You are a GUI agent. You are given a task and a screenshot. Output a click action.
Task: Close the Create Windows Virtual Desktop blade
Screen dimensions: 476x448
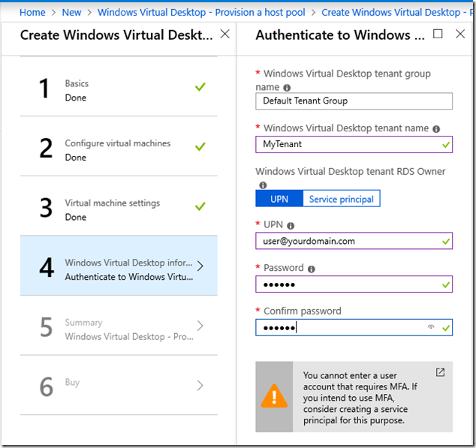point(225,34)
